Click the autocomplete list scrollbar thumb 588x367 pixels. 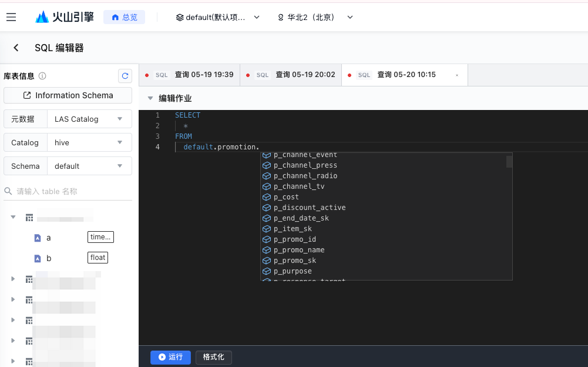tap(509, 162)
